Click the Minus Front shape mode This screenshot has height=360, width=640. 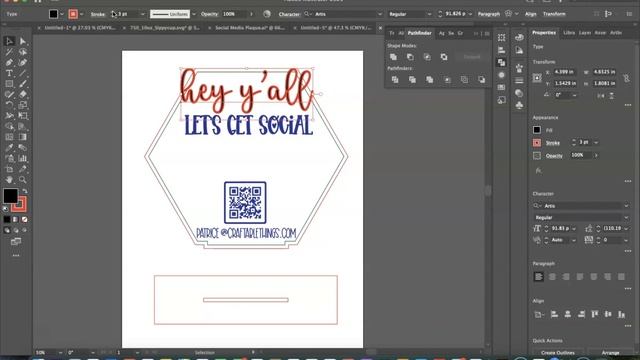(x=410, y=57)
